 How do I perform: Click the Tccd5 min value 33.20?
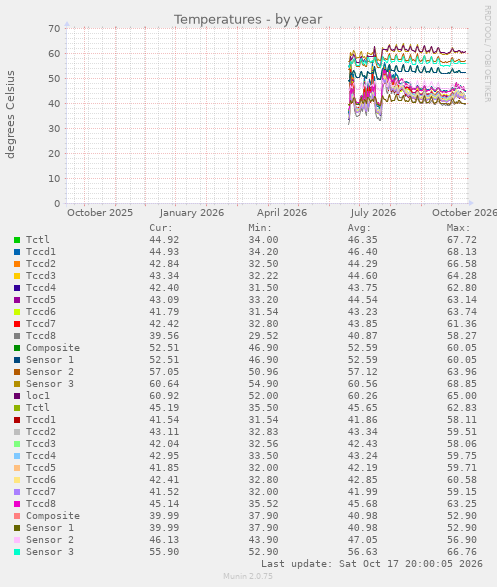pyautogui.click(x=263, y=299)
